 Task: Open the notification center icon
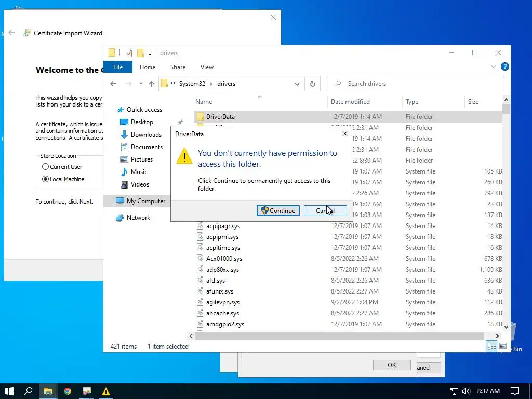(x=515, y=391)
